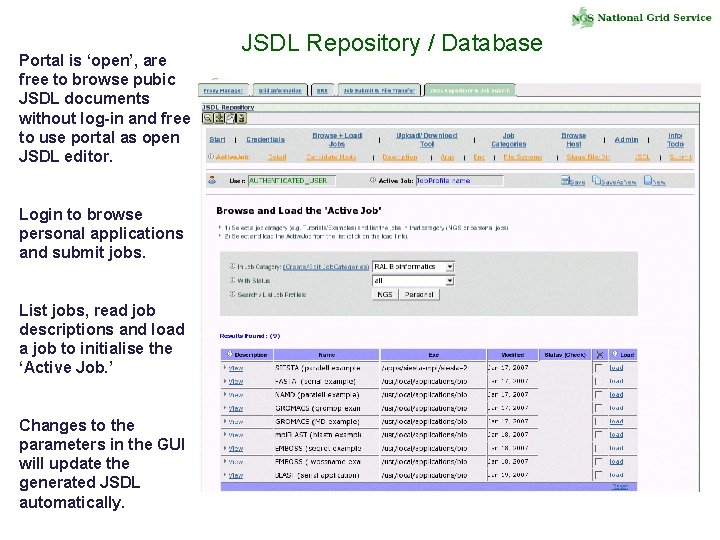The width and height of the screenshot is (720, 540).
Task: Open the Credentials menu link
Action: [265, 140]
